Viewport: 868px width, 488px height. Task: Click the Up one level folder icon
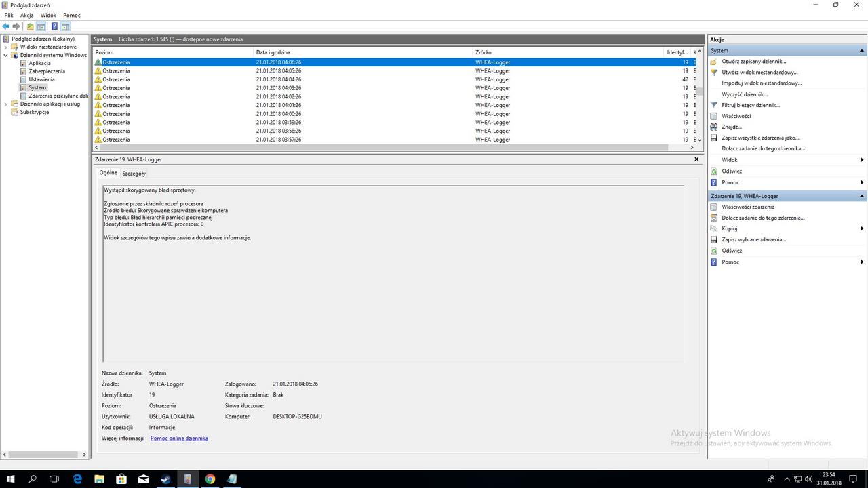pyautogui.click(x=30, y=26)
